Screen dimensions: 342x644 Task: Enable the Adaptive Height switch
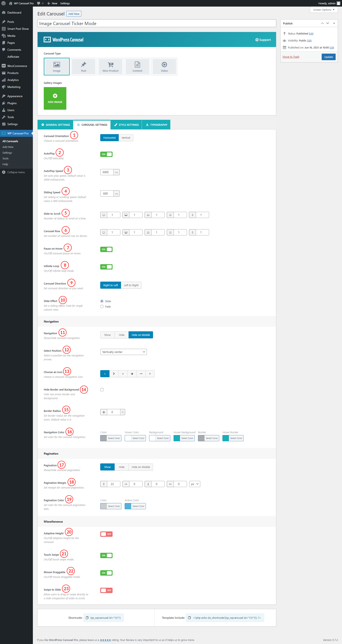pyautogui.click(x=106, y=534)
